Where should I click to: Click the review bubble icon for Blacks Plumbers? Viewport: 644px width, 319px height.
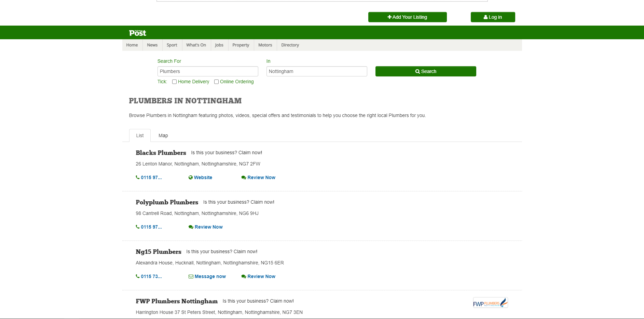pos(244,177)
